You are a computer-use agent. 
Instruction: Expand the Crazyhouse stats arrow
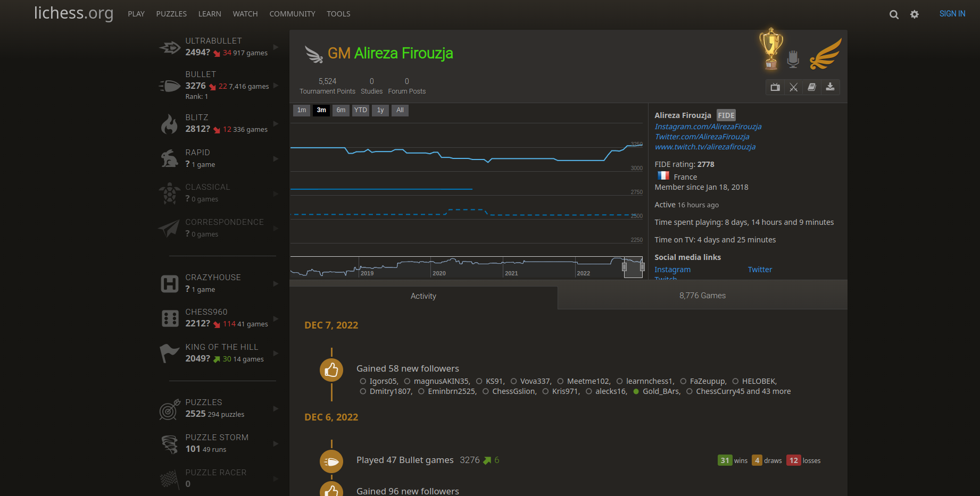tap(276, 284)
